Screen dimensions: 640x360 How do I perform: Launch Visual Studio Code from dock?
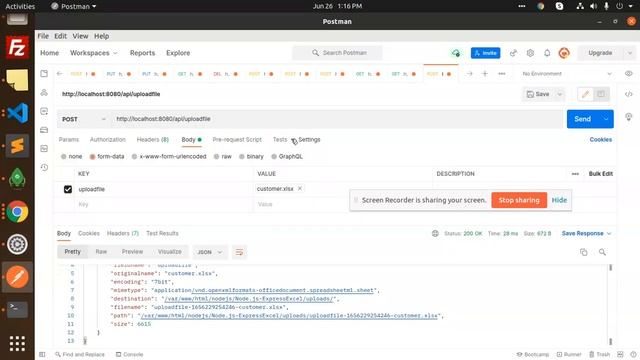pos(17,113)
